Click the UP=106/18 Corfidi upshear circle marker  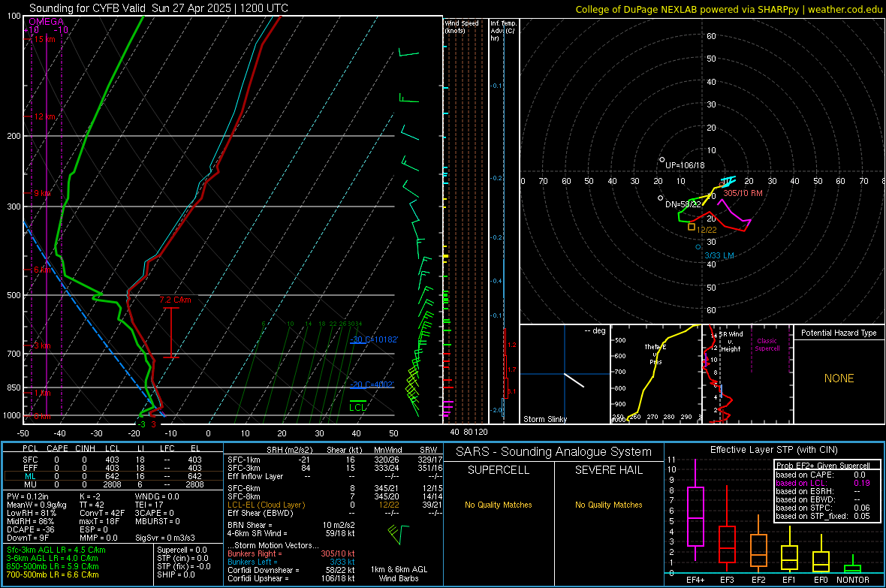(x=662, y=160)
